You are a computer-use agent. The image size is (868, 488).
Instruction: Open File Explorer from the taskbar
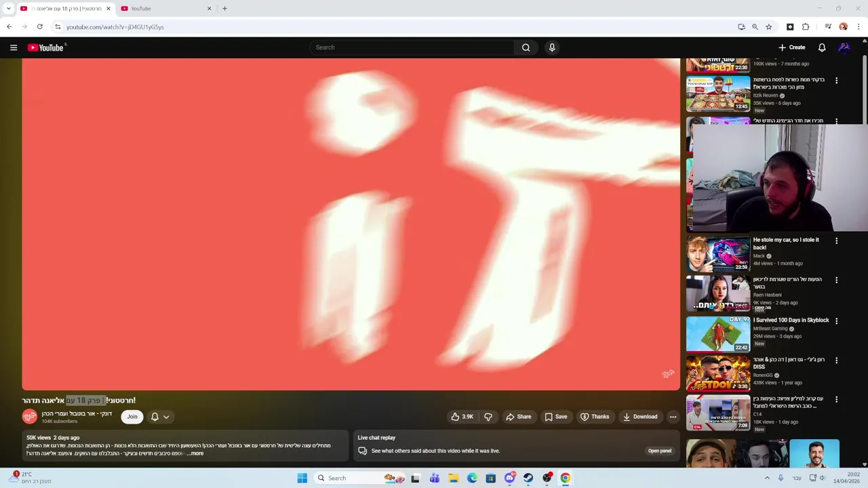453,478
